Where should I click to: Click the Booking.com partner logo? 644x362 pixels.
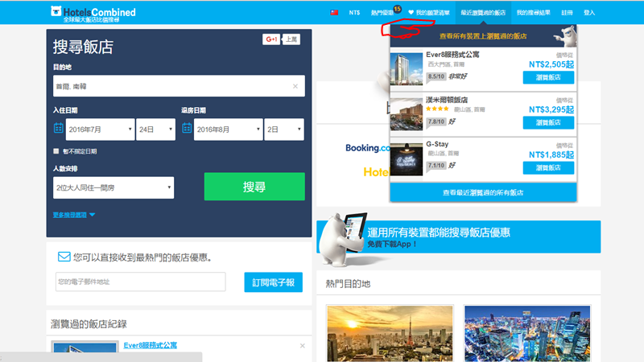point(368,148)
